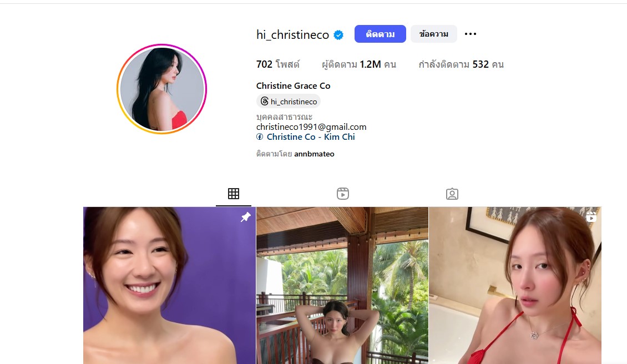Open the Christine Co - Kim Chi link

311,137
